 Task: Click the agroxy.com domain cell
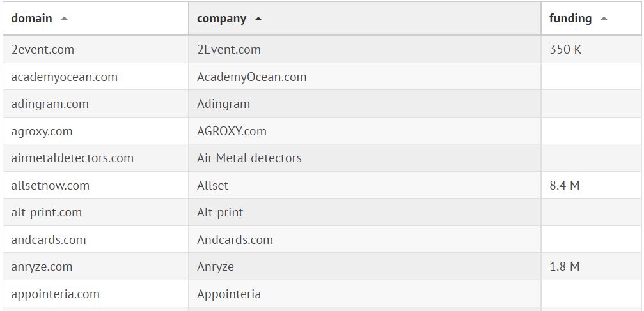(x=42, y=131)
